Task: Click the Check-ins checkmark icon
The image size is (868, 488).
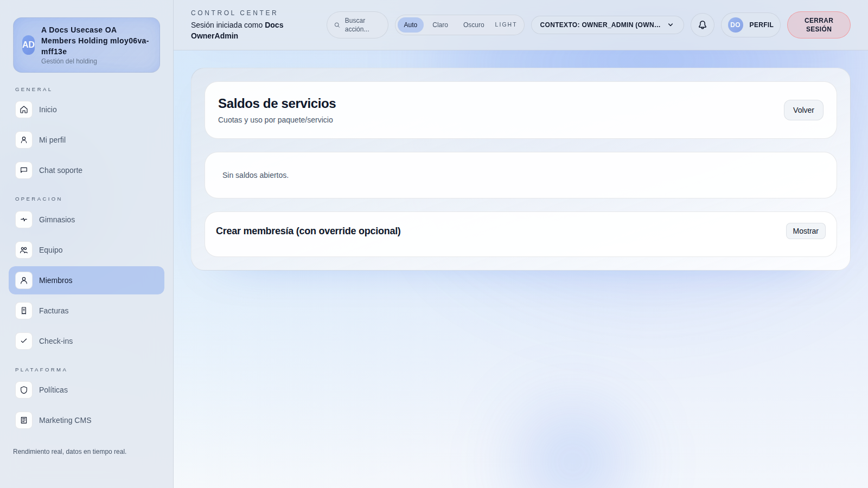Action: click(x=24, y=341)
